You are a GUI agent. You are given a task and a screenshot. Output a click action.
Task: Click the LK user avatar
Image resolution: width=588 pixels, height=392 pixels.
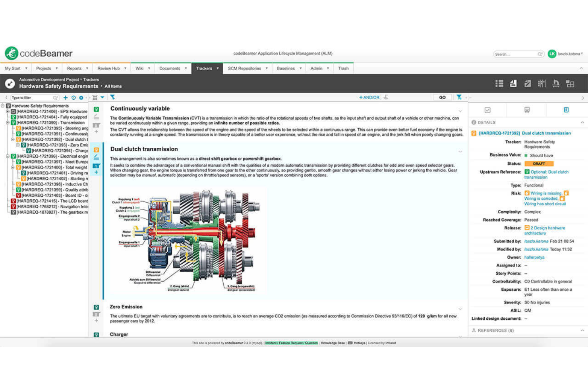pyautogui.click(x=552, y=54)
